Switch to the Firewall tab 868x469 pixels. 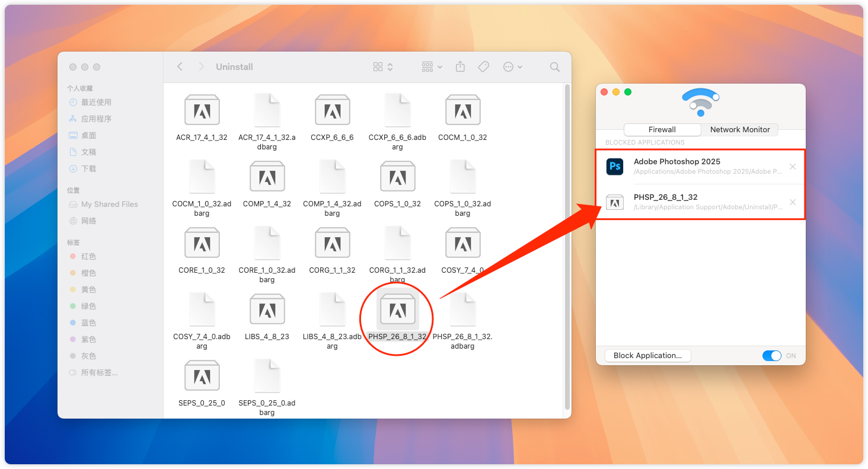coord(662,129)
